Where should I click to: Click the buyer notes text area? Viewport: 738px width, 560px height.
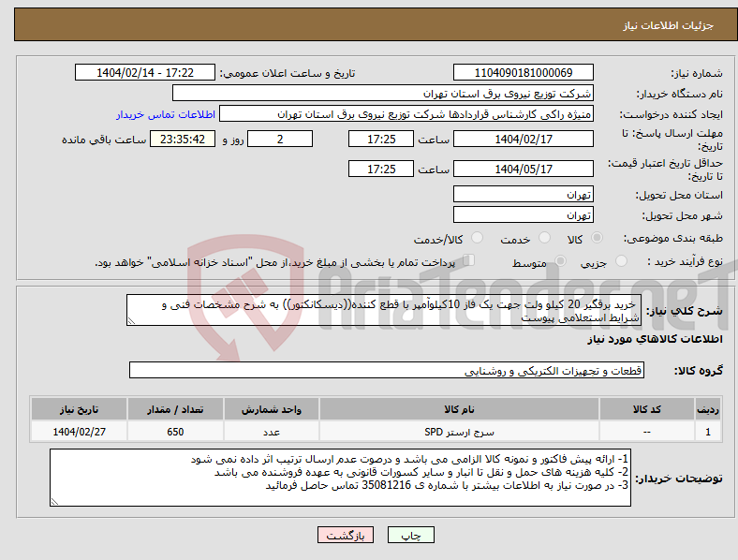click(x=340, y=478)
